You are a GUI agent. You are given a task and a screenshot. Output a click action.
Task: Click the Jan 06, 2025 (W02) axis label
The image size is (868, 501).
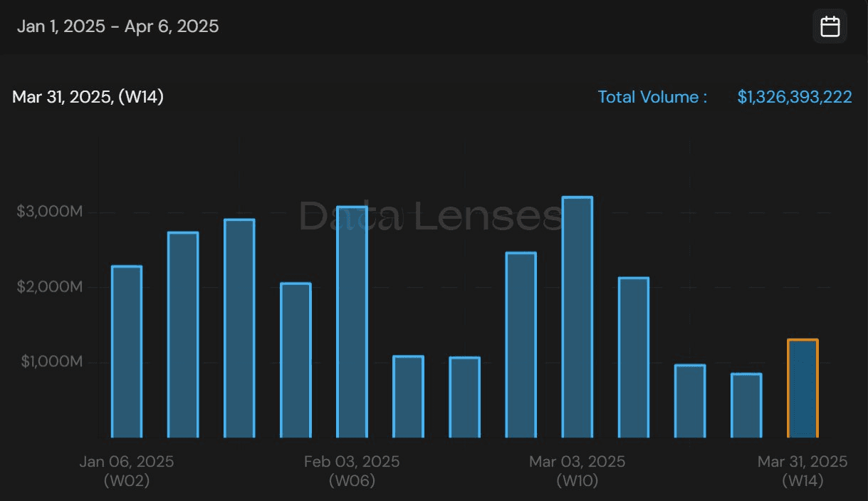(x=127, y=471)
